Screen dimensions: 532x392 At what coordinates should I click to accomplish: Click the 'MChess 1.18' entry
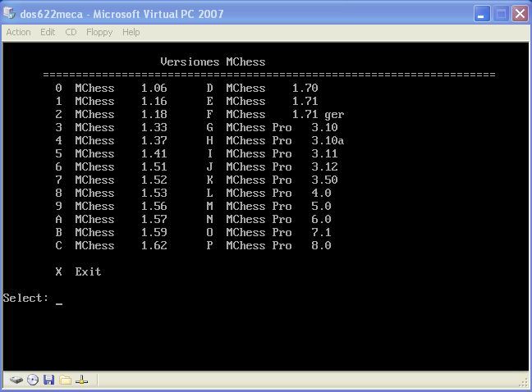[x=112, y=115]
